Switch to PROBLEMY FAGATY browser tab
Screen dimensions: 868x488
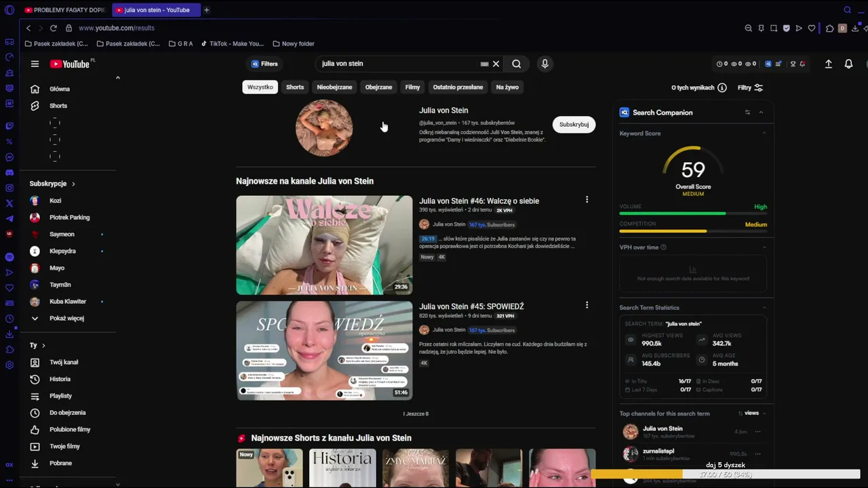pyautogui.click(x=65, y=10)
